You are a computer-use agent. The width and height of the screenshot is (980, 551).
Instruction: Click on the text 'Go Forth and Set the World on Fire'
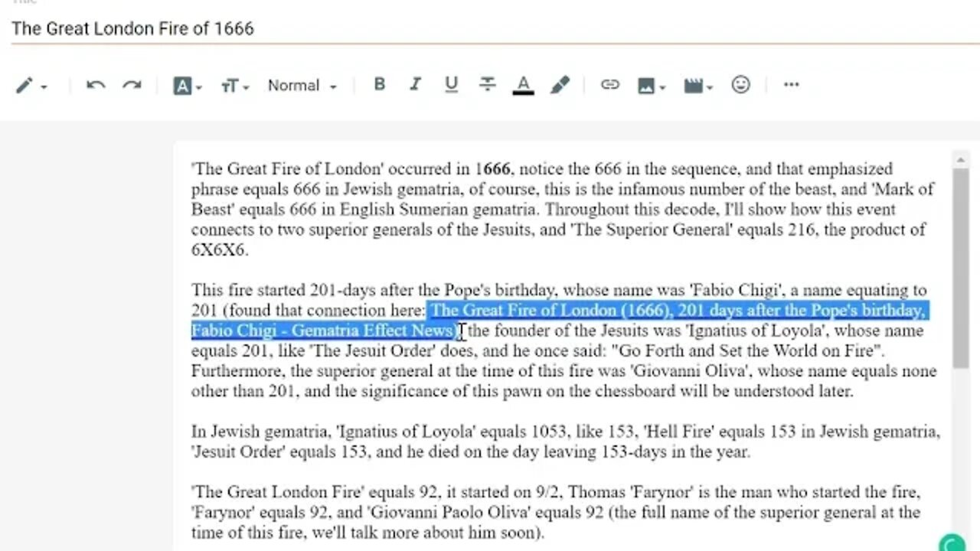[x=747, y=351]
